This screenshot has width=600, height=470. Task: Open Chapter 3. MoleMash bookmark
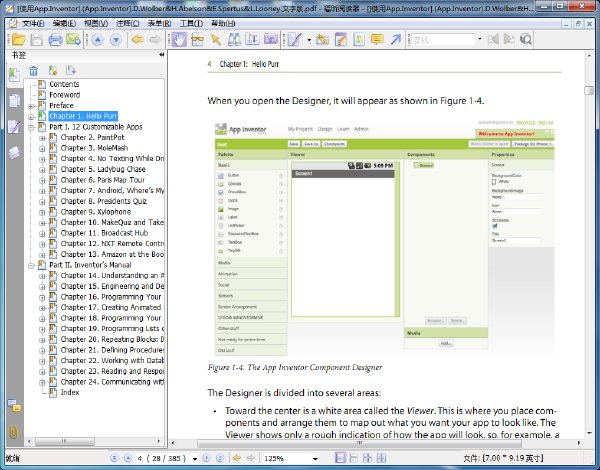tap(94, 148)
